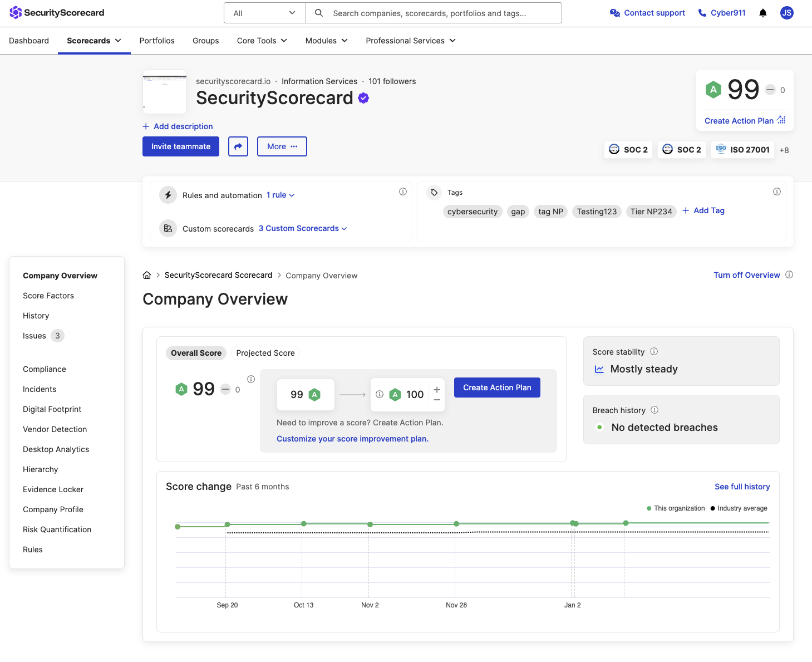Open History in sidebar
Screen dimensions: 812x662
click(x=36, y=316)
